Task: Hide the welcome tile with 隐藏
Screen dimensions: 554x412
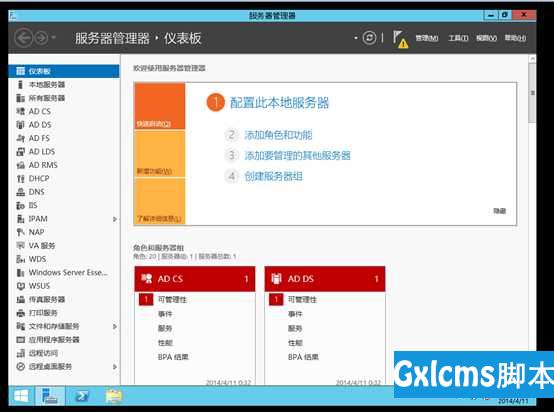Action: (x=500, y=211)
